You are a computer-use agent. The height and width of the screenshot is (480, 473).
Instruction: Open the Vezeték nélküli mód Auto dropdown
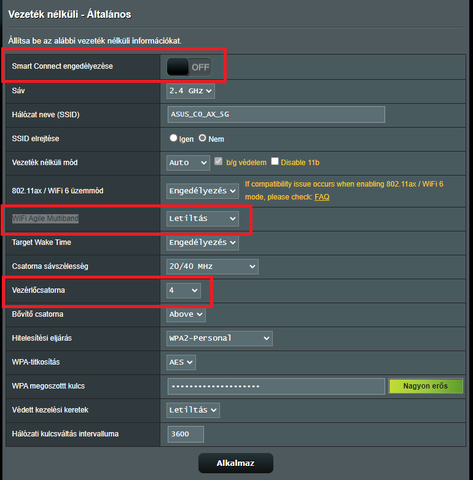click(x=188, y=163)
